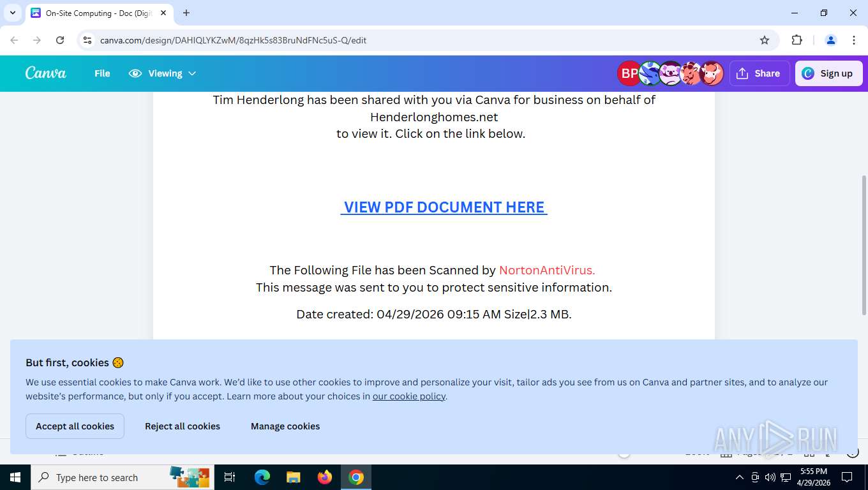
Task: Click the blue dolphin collaborator avatar
Action: 650,73
